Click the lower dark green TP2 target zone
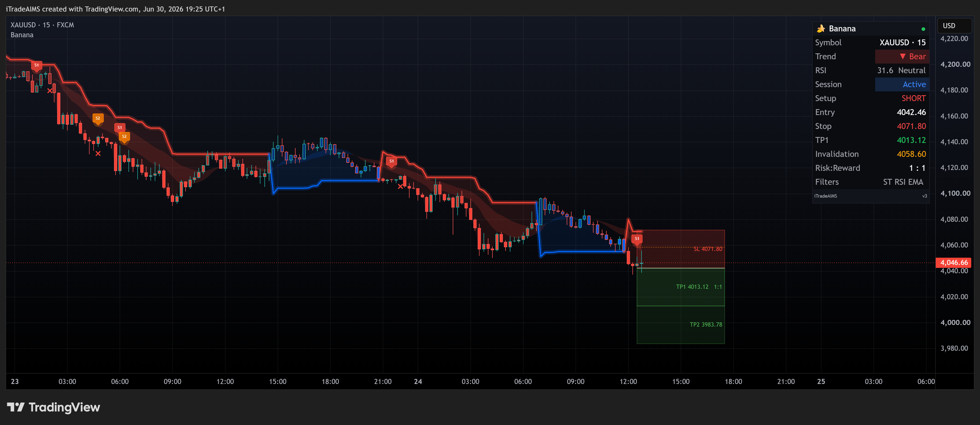This screenshot has height=425, width=980. 681,324
